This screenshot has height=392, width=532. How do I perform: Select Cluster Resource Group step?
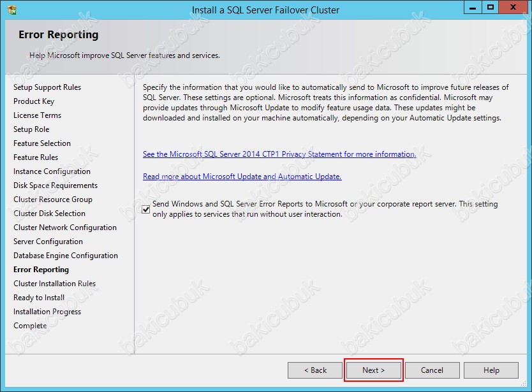pyautogui.click(x=53, y=200)
